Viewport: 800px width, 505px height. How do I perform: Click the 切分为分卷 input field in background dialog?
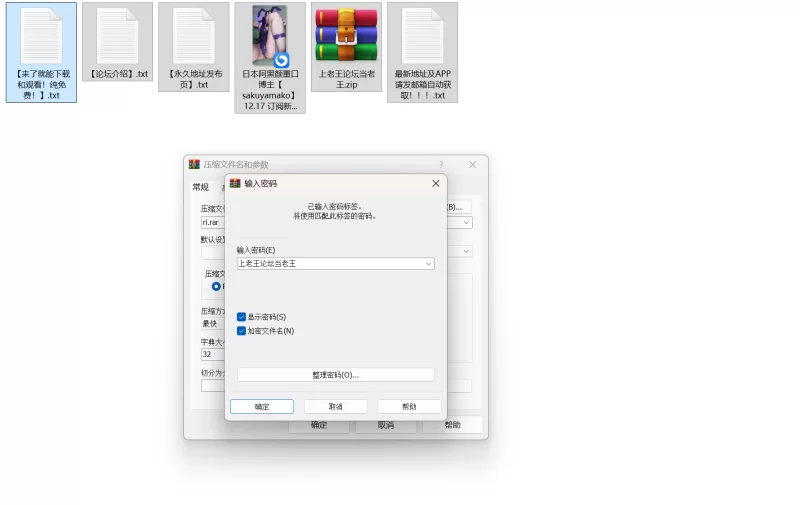213,386
